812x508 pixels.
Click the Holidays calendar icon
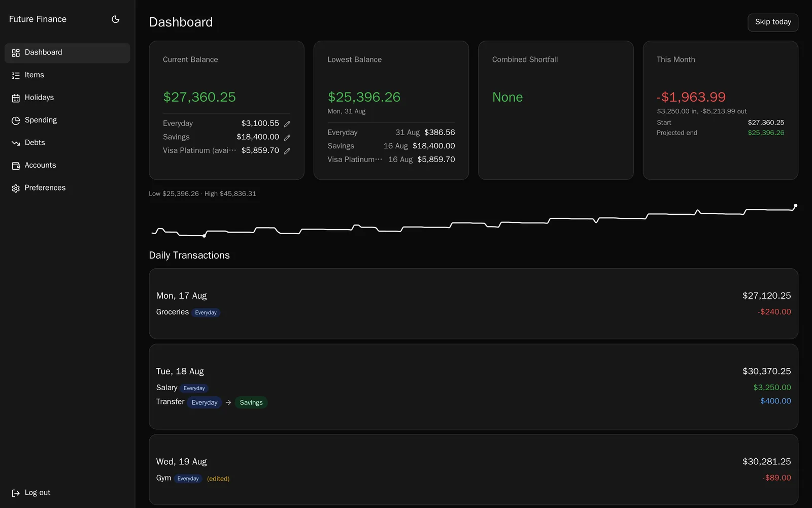[x=16, y=98]
